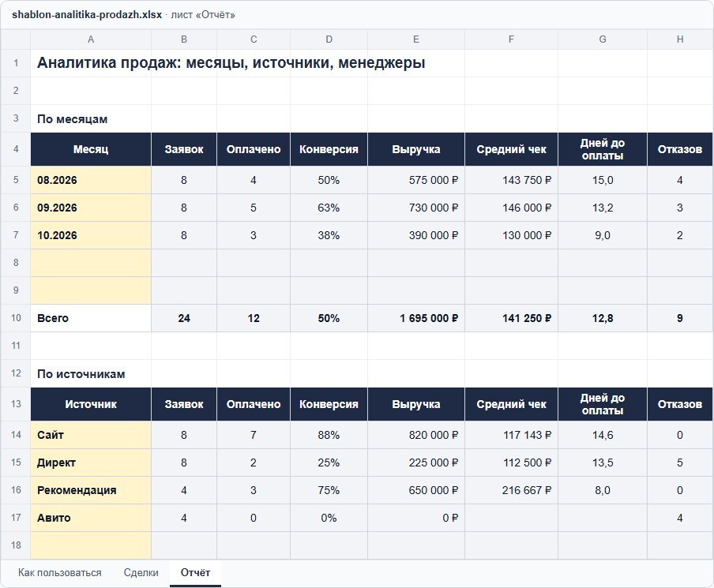Select the month cell 09.2026
Viewport: 714px width, 588px height.
pyautogui.click(x=91, y=208)
